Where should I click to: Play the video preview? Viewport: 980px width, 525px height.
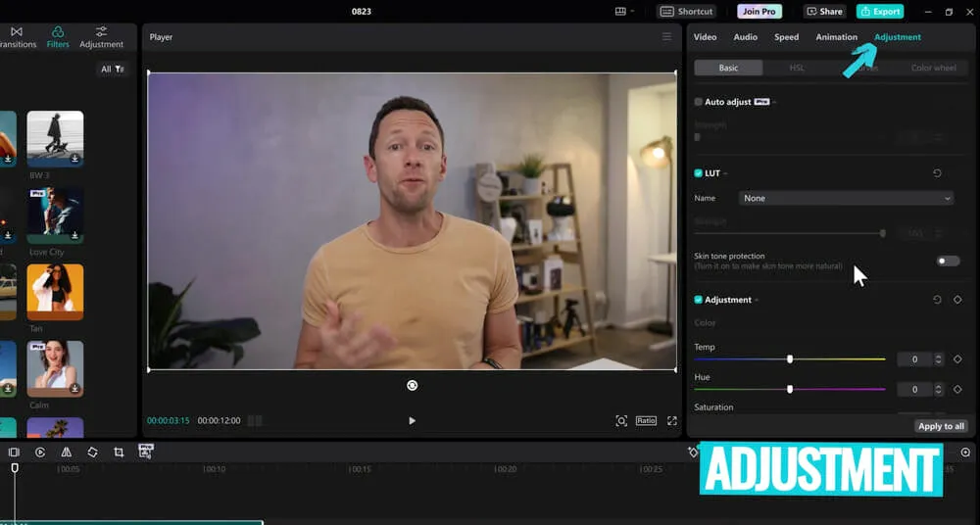point(412,420)
